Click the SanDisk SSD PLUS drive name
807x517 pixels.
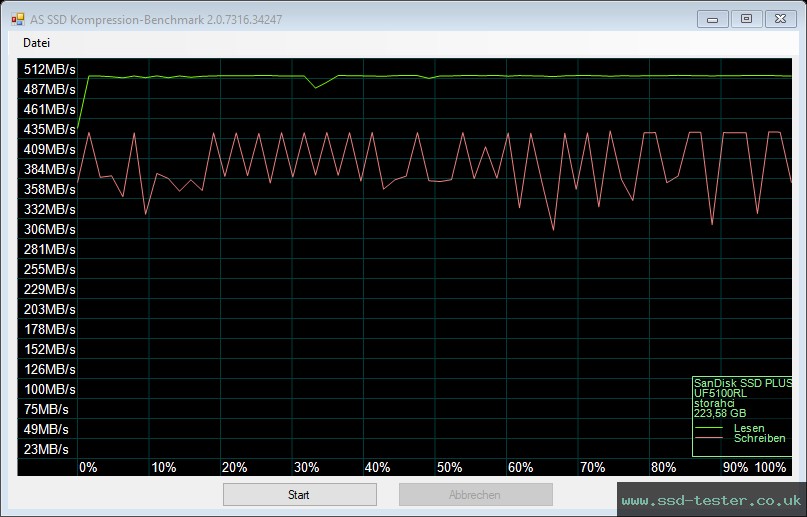point(743,383)
